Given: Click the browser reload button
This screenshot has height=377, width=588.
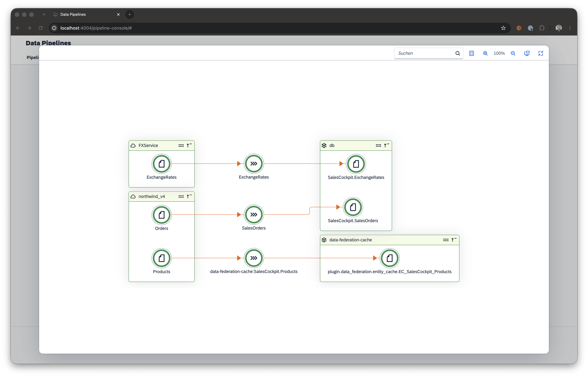Looking at the screenshot, I should (40, 28).
